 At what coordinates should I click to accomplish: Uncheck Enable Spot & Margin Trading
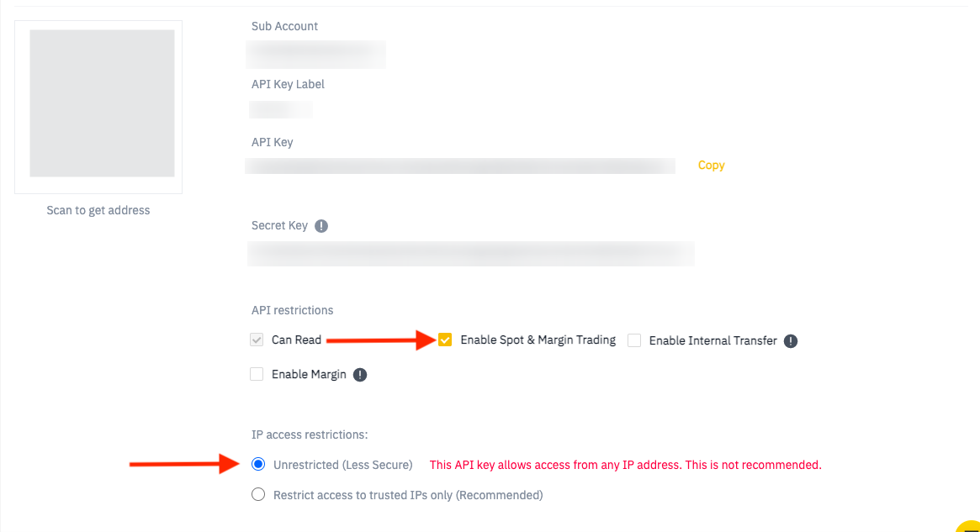point(445,340)
